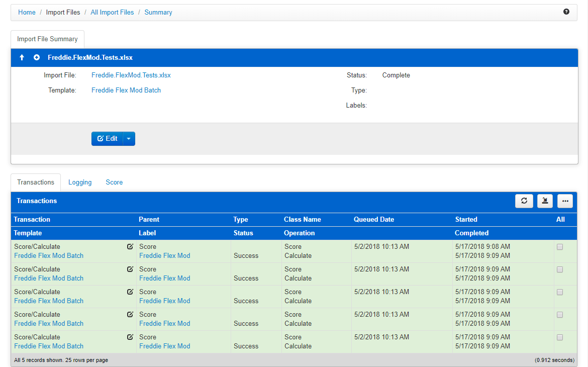Click the Complete status value

(396, 75)
